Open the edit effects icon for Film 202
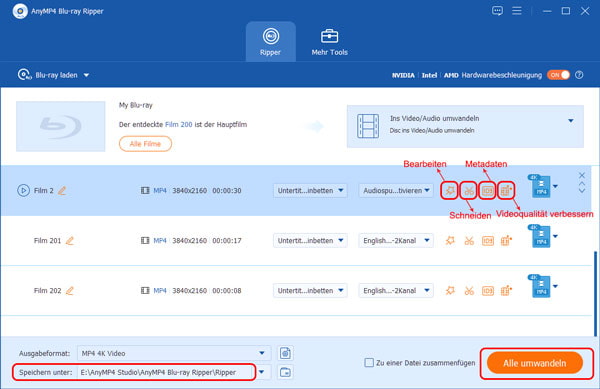Image resolution: width=600 pixels, height=389 pixels. [450, 291]
